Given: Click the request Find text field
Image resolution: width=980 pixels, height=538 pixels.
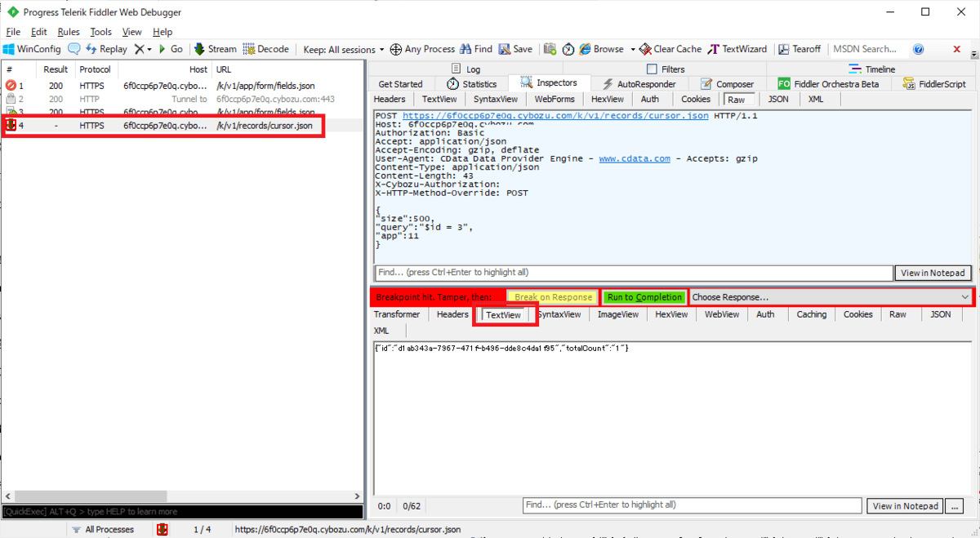Looking at the screenshot, I should pos(633,273).
